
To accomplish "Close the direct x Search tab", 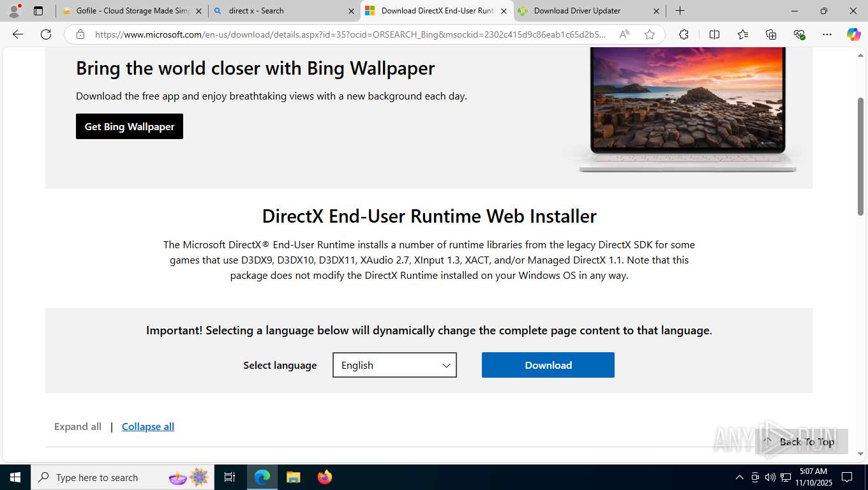I will [x=351, y=11].
